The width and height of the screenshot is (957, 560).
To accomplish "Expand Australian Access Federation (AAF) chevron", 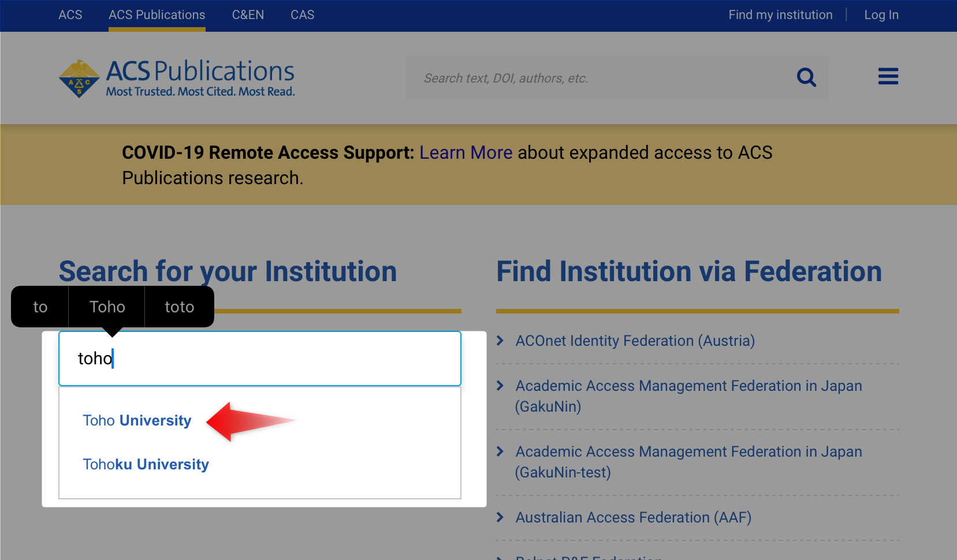I will point(500,517).
